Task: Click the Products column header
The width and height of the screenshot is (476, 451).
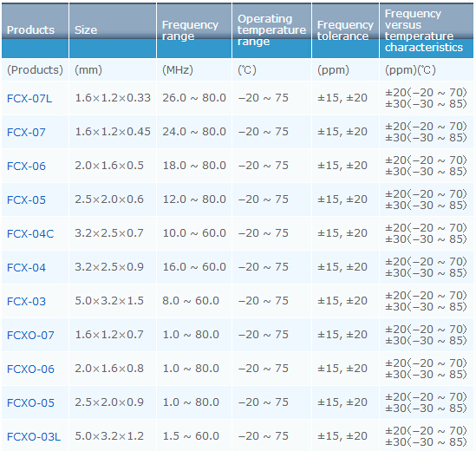Action: [x=35, y=30]
